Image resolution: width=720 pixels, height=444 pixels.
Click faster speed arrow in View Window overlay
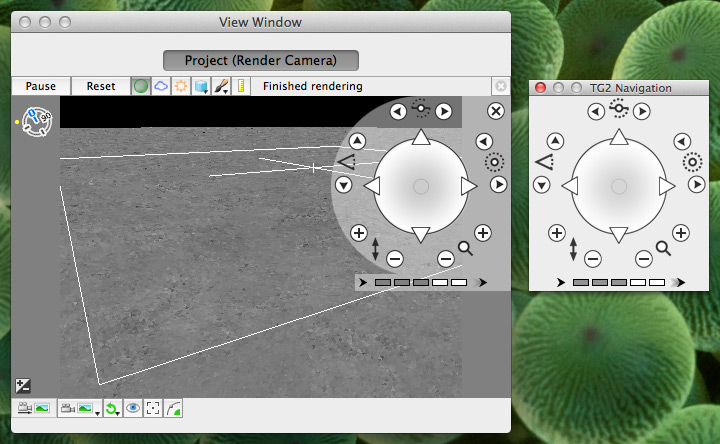[481, 282]
